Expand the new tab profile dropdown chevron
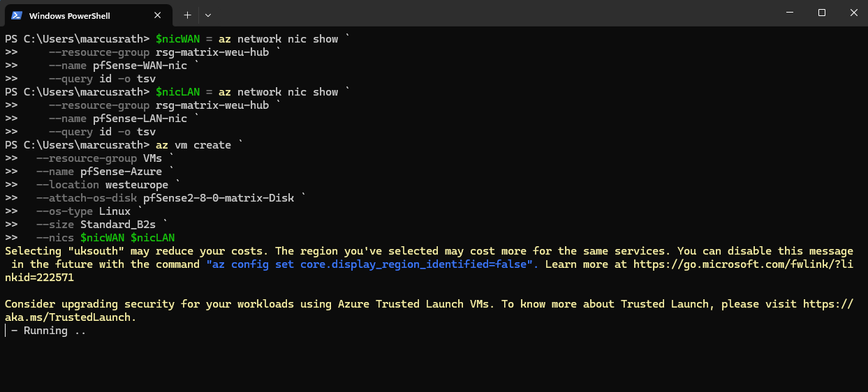This screenshot has height=392, width=868. coord(208,15)
